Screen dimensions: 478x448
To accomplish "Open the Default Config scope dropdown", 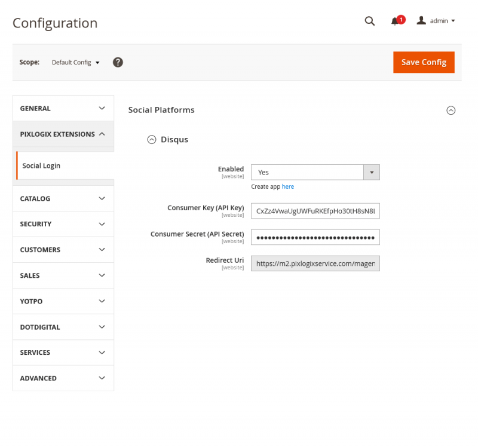I will 75,62.
